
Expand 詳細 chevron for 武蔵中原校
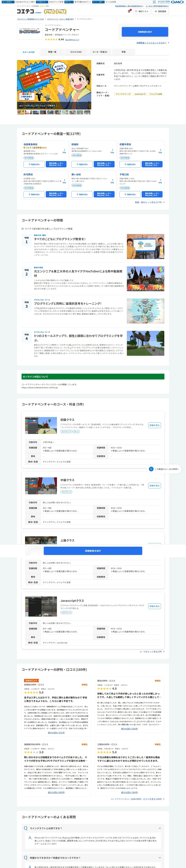pyautogui.click(x=160, y=151)
